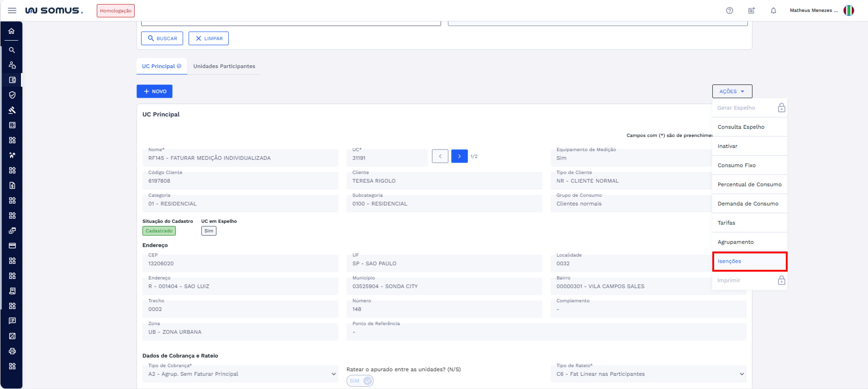Viewport: 868px width, 389px height.
Task: Click the NOVO button
Action: 154,91
